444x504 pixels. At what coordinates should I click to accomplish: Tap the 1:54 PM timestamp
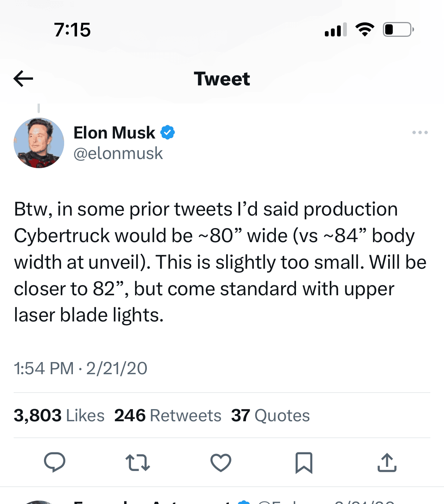tap(44, 369)
